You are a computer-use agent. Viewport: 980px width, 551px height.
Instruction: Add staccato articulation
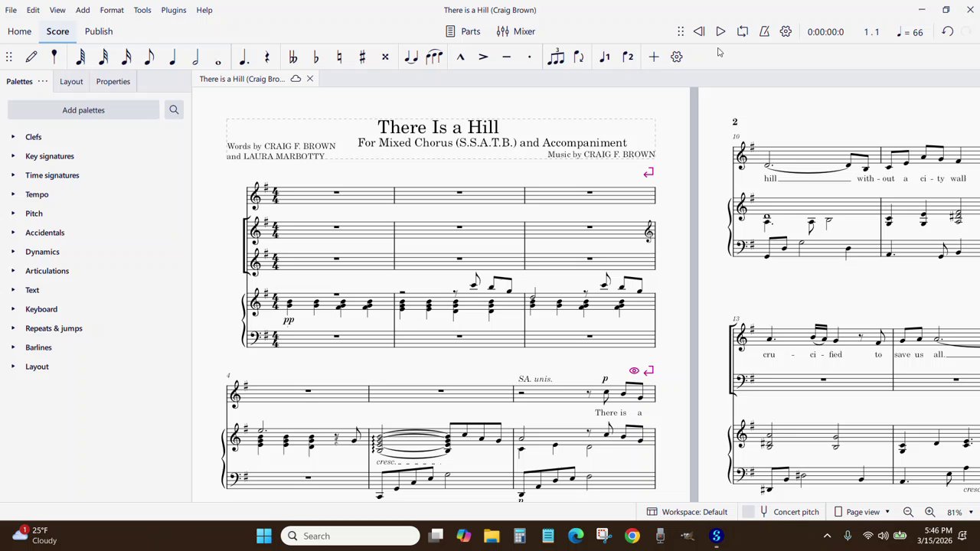tap(529, 57)
